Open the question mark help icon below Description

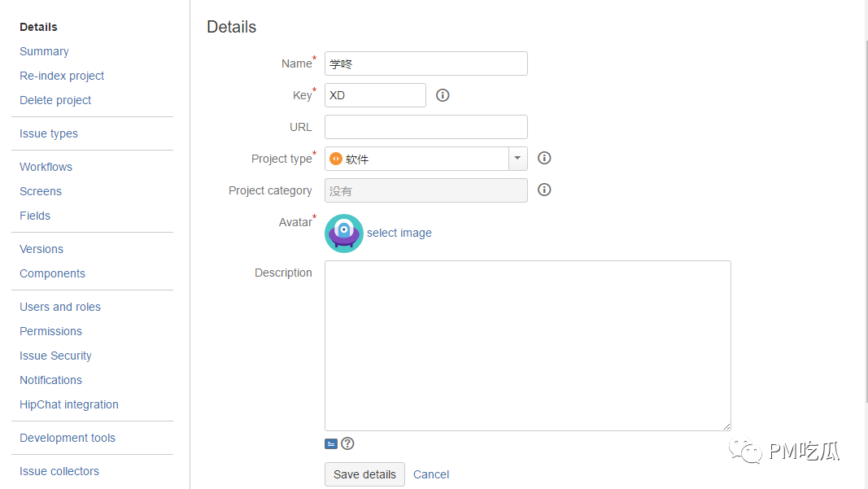pyautogui.click(x=347, y=443)
